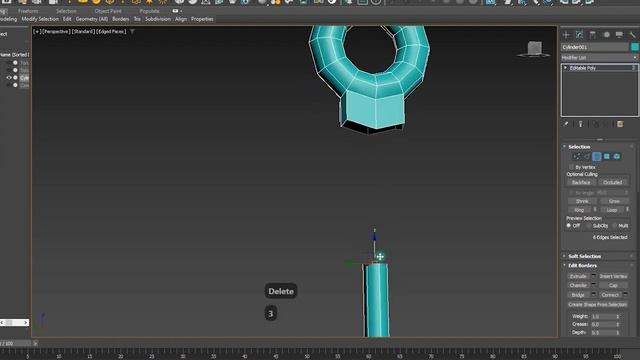Image resolution: width=640 pixels, height=360 pixels.
Task: Select the Off preview selection radio
Action: (569, 225)
